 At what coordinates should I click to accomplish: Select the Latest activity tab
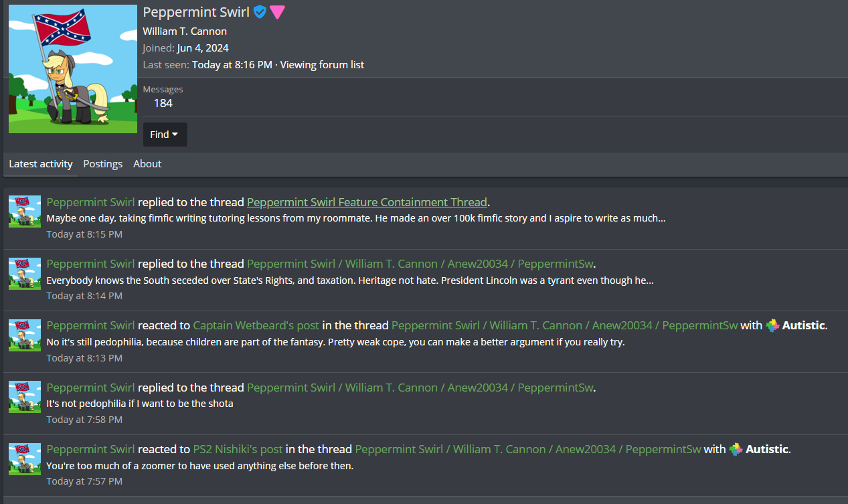coord(41,164)
